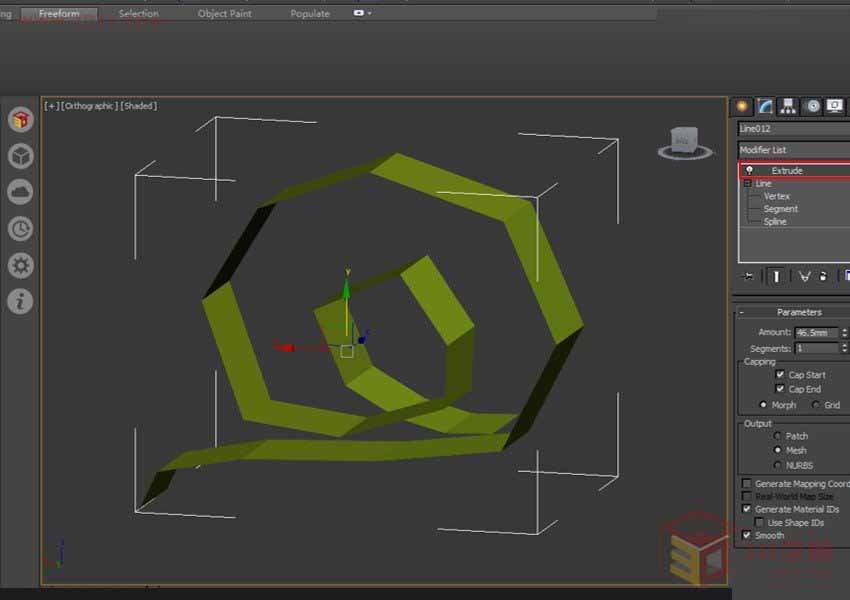
Task: Open the Motion panel tab
Action: (812, 106)
